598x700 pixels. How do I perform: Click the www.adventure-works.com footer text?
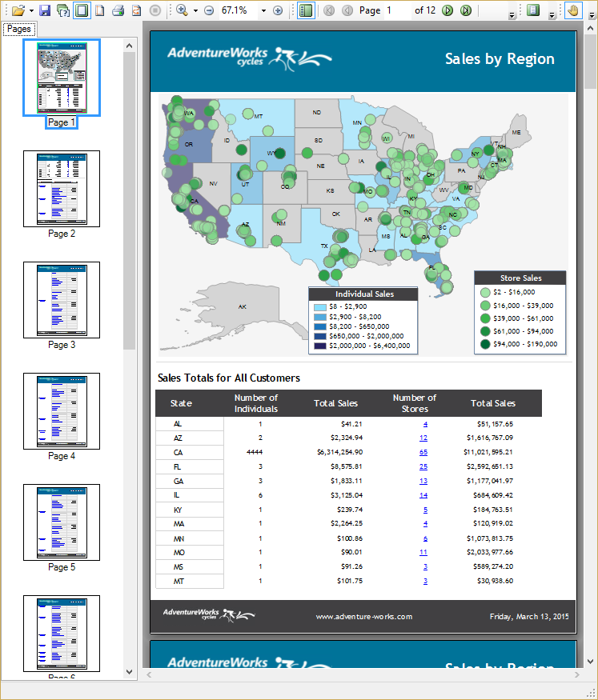coord(364,617)
